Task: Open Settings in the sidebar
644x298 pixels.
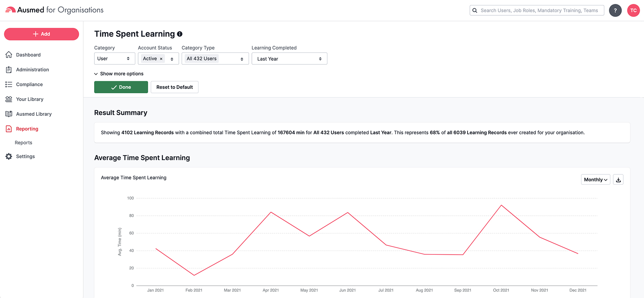Action: 25,157
